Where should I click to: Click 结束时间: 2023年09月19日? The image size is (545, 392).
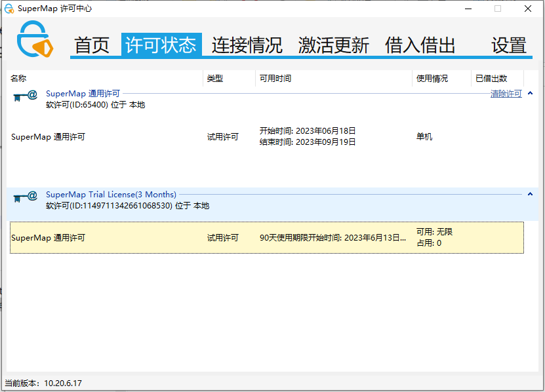(307, 142)
